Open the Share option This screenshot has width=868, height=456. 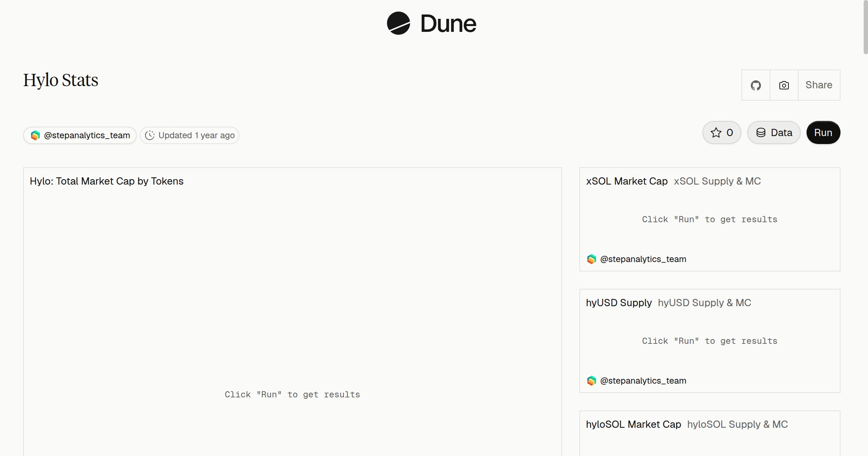(819, 85)
